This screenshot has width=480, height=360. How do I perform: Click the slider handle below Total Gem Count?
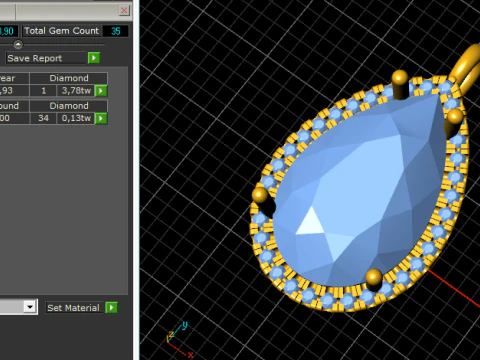click(x=18, y=44)
